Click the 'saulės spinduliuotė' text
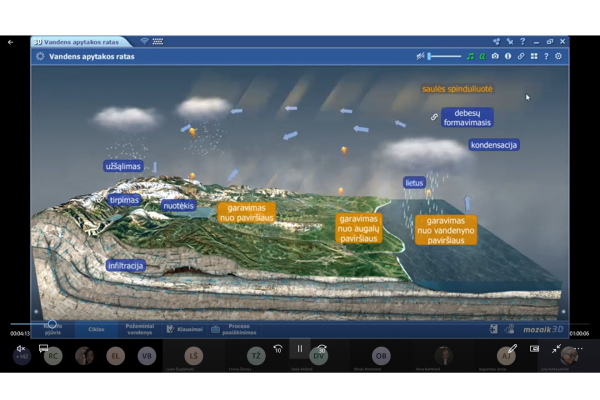This screenshot has height=400, width=600. click(x=457, y=89)
